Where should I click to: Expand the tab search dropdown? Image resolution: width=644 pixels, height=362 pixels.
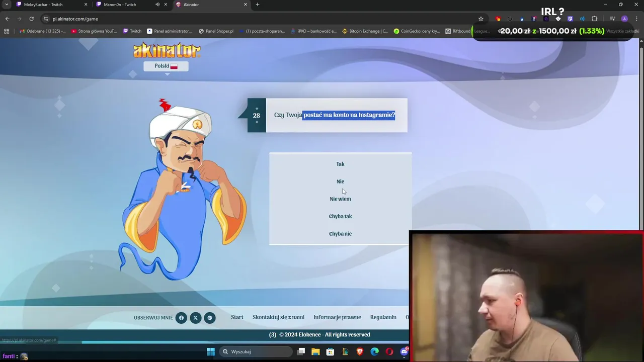click(x=7, y=5)
